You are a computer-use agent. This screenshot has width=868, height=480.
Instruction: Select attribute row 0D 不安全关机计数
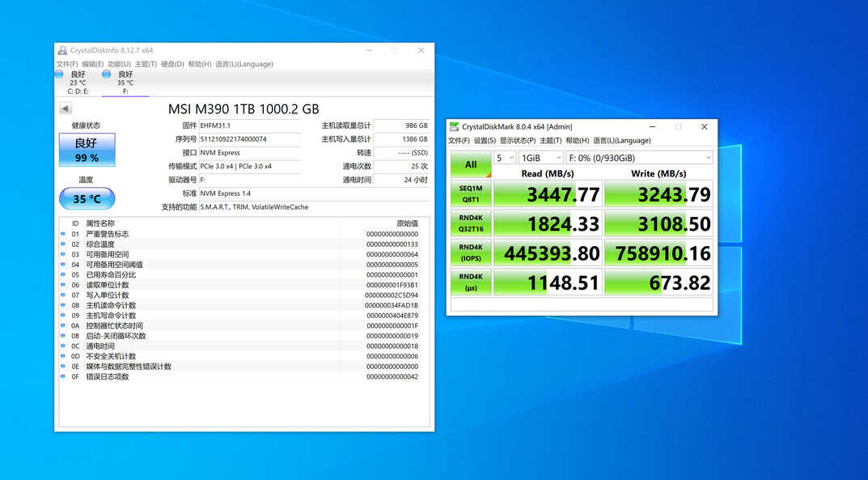(244, 356)
